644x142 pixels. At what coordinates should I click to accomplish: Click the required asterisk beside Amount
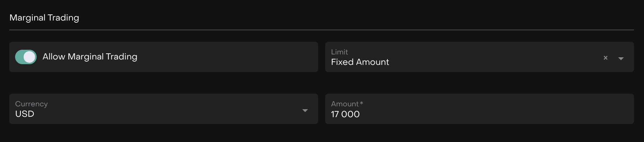pyautogui.click(x=362, y=103)
